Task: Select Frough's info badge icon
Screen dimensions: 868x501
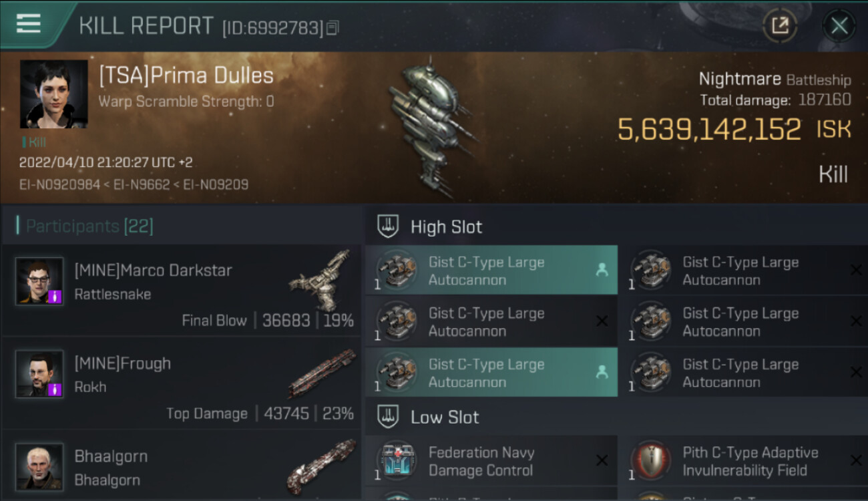Action: pos(55,389)
